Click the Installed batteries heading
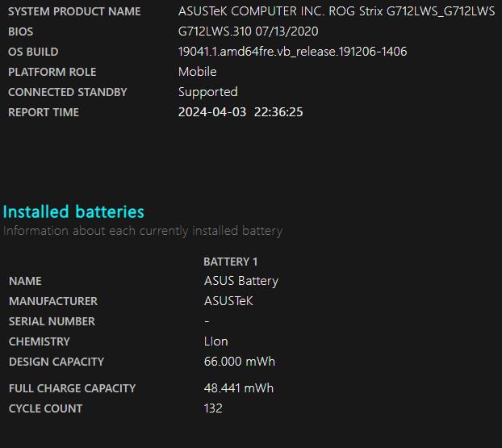 [73, 211]
